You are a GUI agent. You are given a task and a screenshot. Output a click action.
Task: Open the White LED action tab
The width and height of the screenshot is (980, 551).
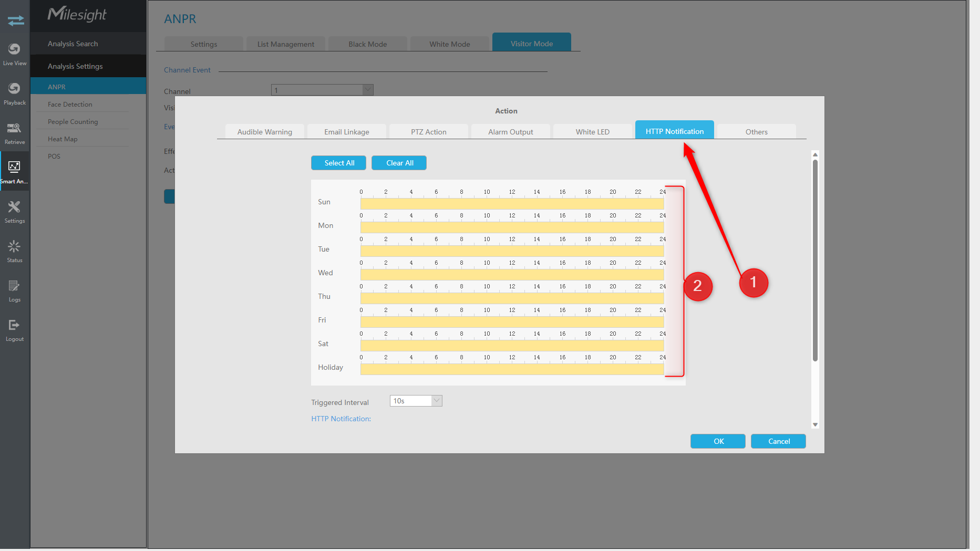tap(593, 131)
